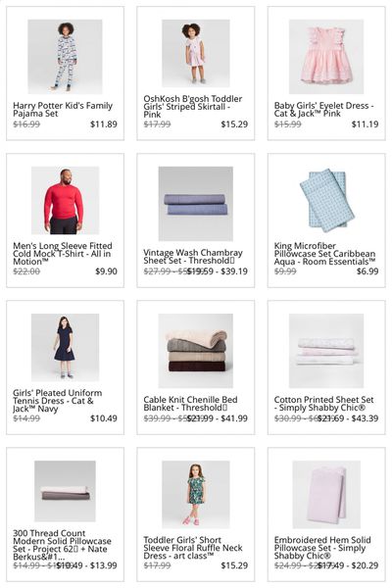This screenshot has height=588, width=392.
Task: Open the 300 Thread Count Pillowcase Set image
Action: [x=65, y=491]
